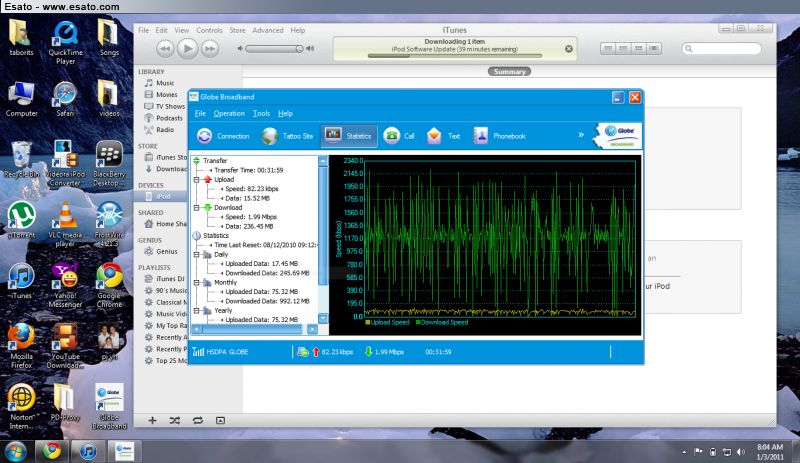Image resolution: width=800 pixels, height=463 pixels.
Task: Open Globe Broadband File menu
Action: (x=200, y=113)
